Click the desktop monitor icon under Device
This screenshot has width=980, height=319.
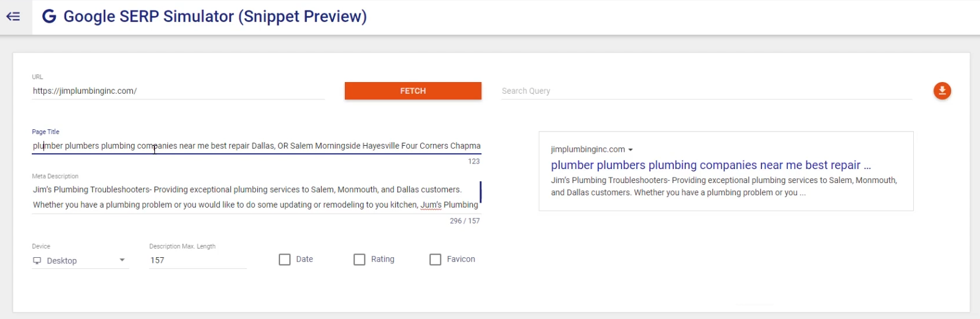(37, 261)
